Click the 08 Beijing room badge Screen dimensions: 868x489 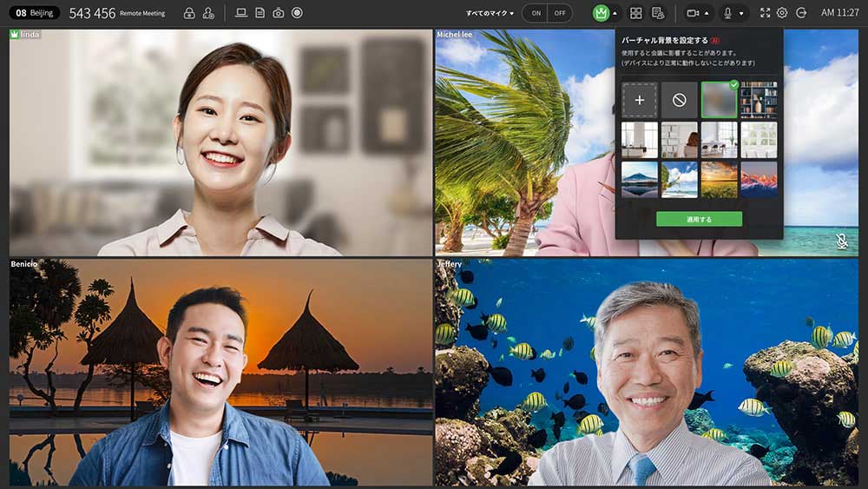coord(35,13)
